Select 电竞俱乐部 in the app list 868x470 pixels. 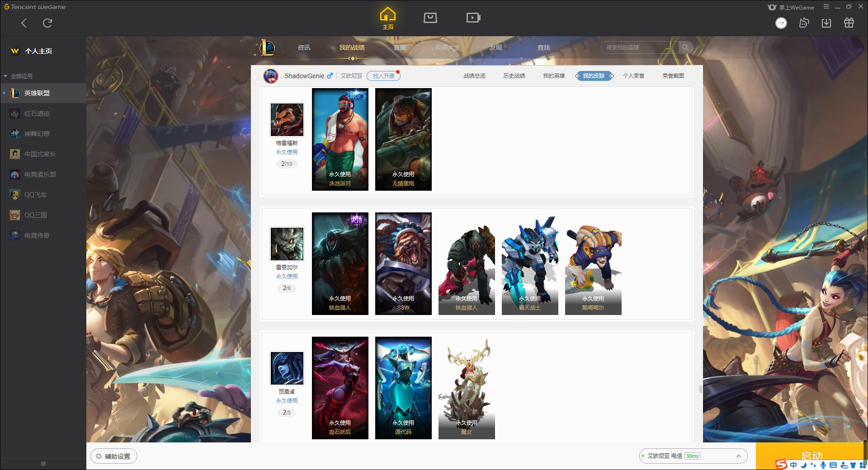tap(43, 174)
